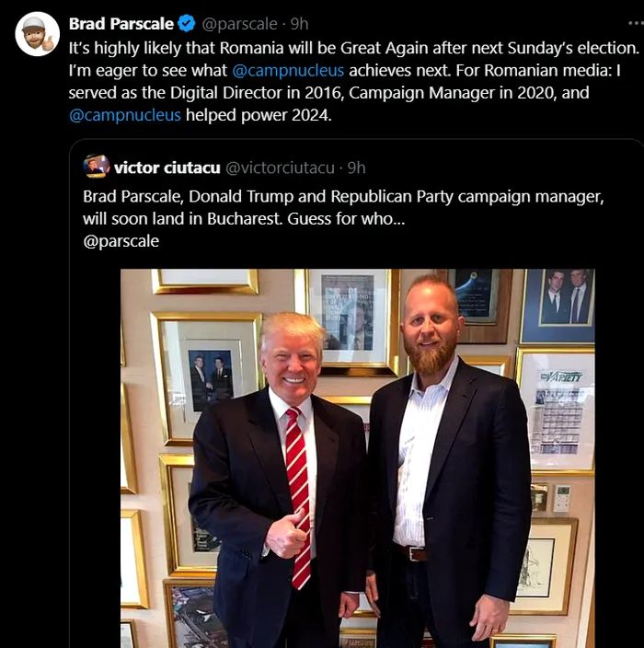Click the framed Variety cover in the photo
The width and height of the screenshot is (644, 648).
tap(555, 405)
